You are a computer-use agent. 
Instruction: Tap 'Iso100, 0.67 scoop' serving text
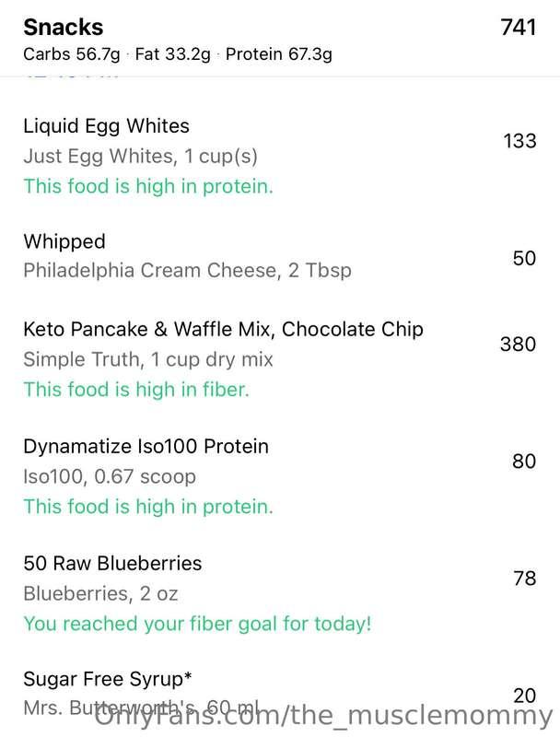pyautogui.click(x=110, y=476)
